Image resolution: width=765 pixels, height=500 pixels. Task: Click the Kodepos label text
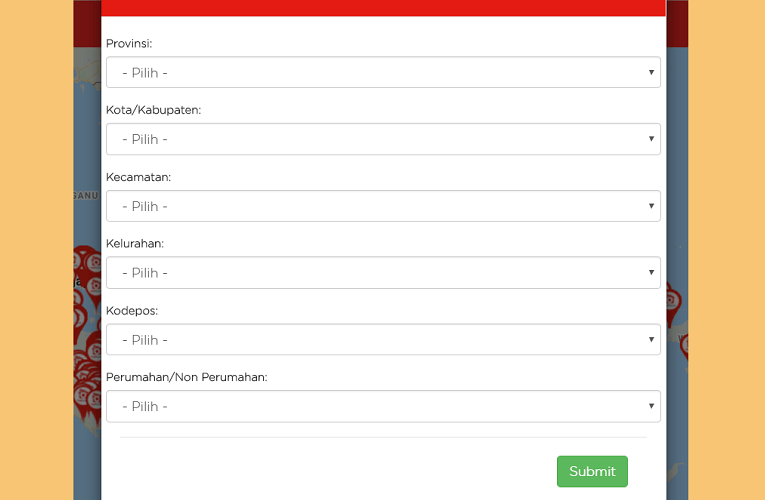pyautogui.click(x=132, y=311)
